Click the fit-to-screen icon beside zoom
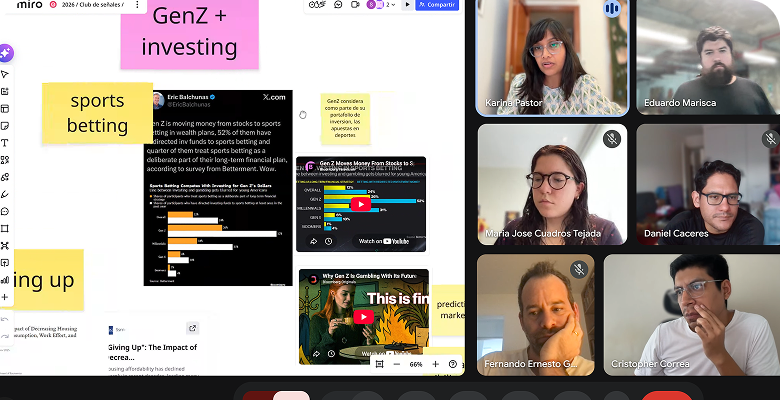 coord(379,364)
